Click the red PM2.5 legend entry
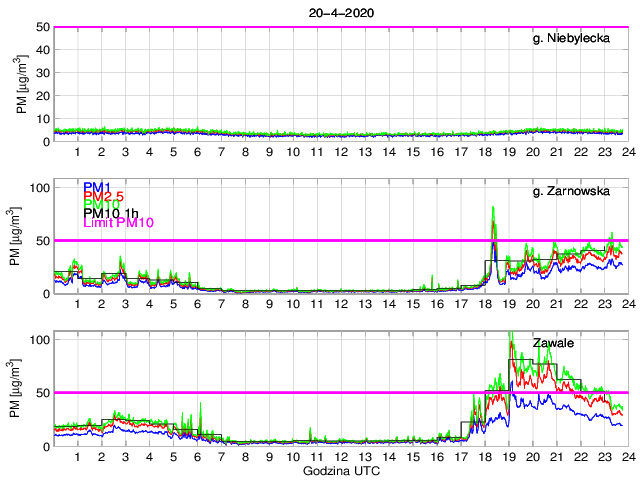 coord(103,196)
